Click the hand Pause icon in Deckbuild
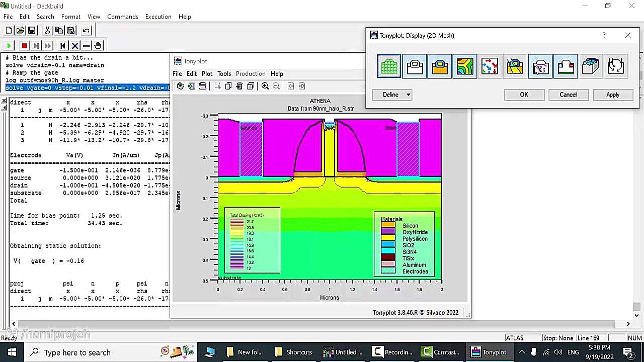Screen dimensions: 644x362 [x=98, y=46]
